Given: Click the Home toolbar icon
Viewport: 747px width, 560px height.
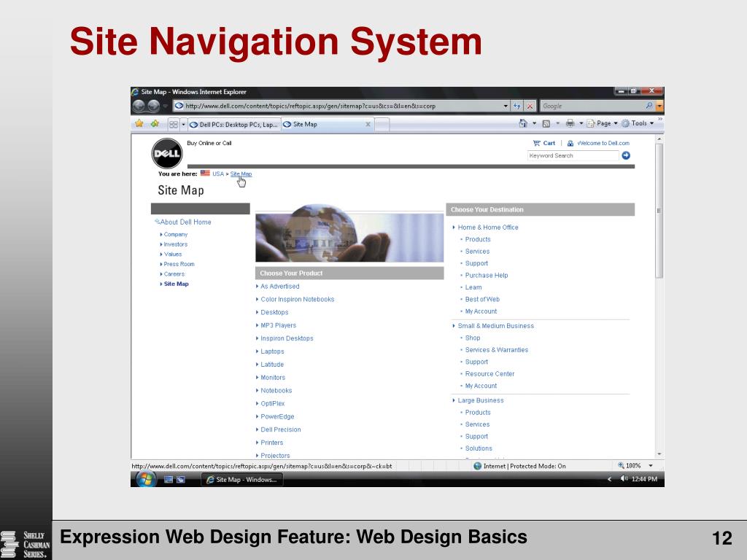Looking at the screenshot, I should click(523, 123).
